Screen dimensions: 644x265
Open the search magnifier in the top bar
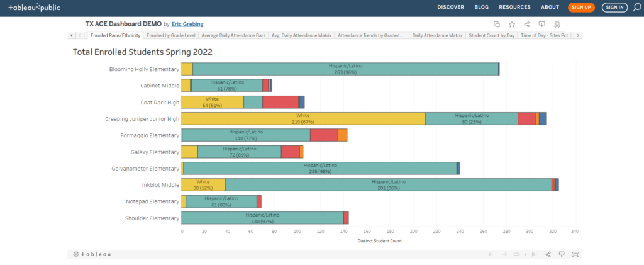[x=636, y=8]
